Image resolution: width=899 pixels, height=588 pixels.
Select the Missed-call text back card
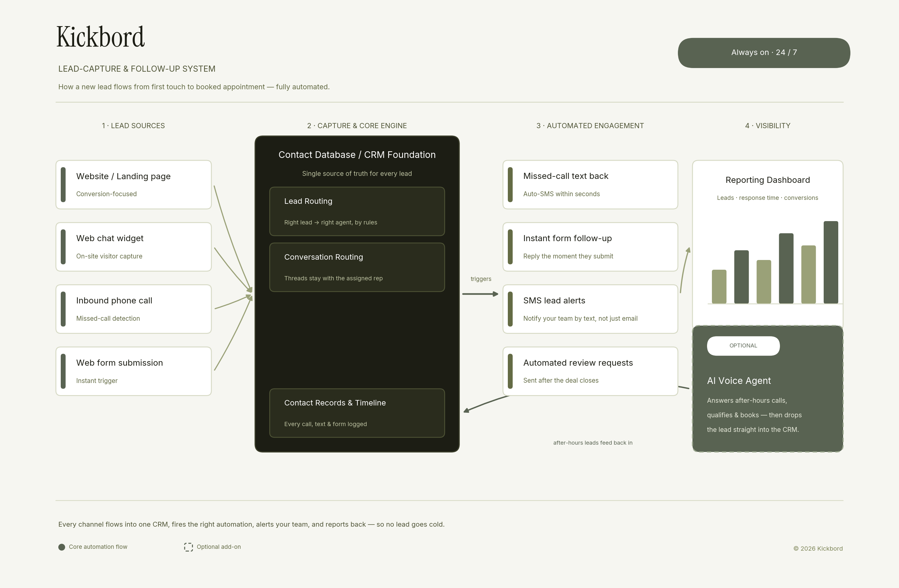pyautogui.click(x=590, y=185)
